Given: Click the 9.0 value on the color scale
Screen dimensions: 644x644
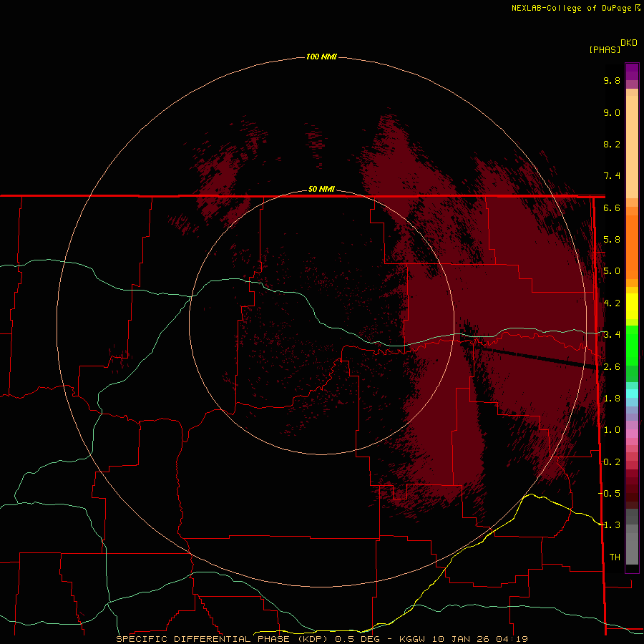Looking at the screenshot, I should [612, 112].
